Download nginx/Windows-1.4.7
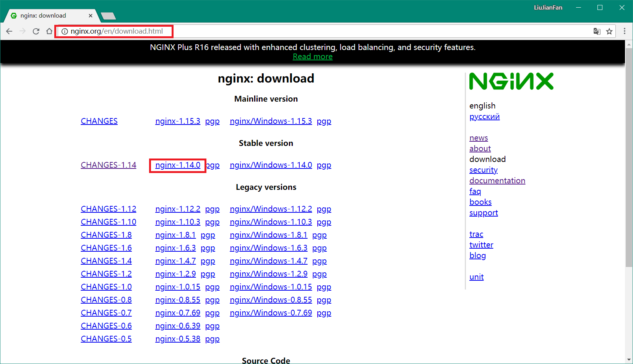Viewport: 633px width, 364px height. coord(268,261)
